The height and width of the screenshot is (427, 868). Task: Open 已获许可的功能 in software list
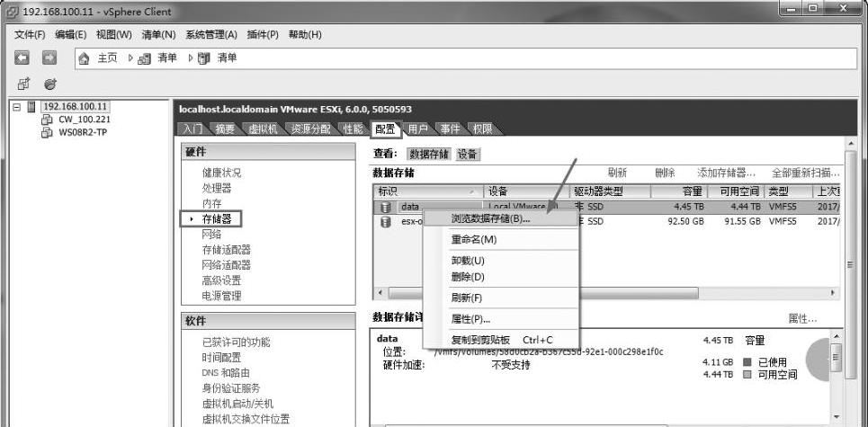click(x=237, y=342)
